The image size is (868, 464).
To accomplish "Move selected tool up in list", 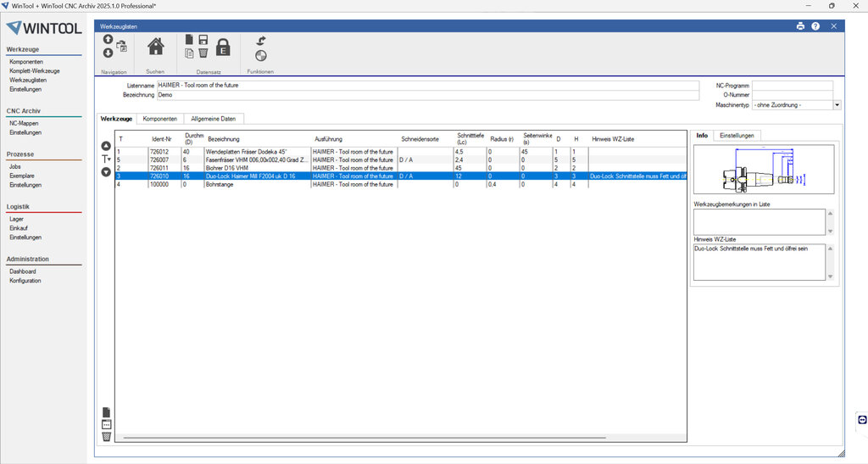I will (106, 146).
